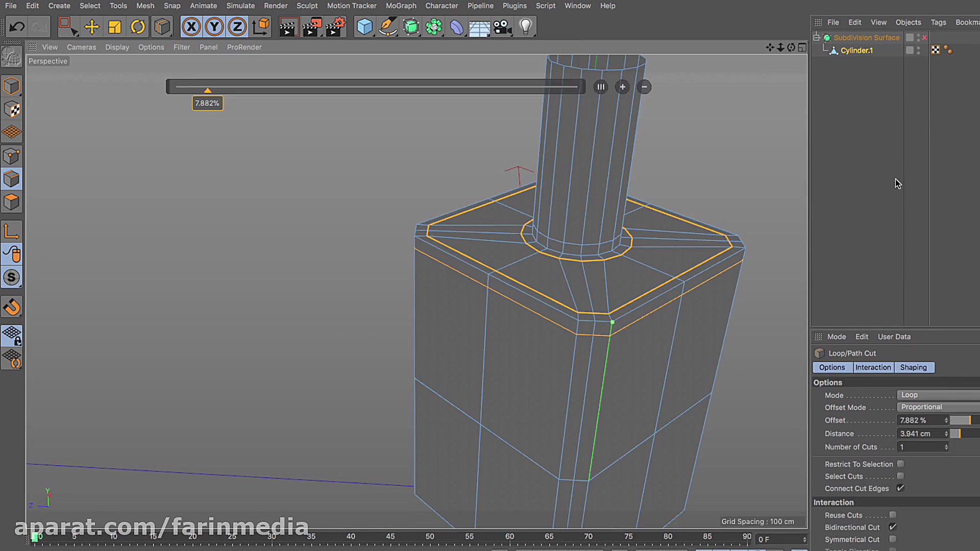Open the Camera object icon

tap(502, 27)
